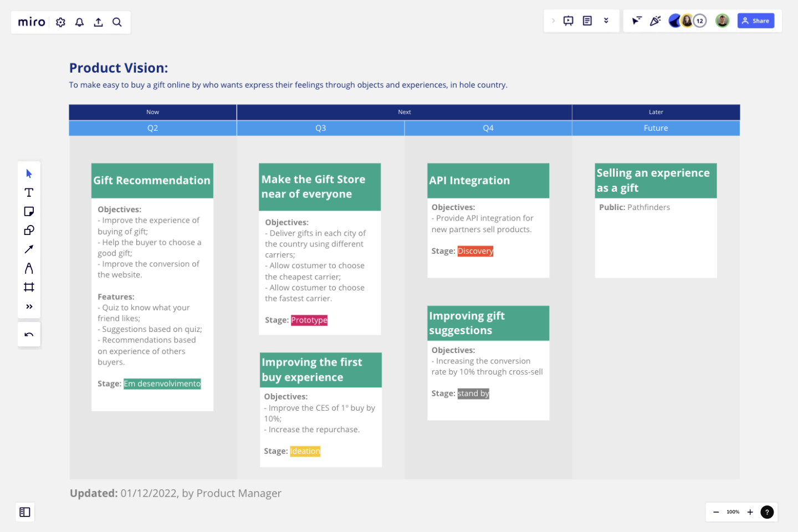The width and height of the screenshot is (798, 532).
Task: Open notifications from the bell icon
Action: pos(79,22)
